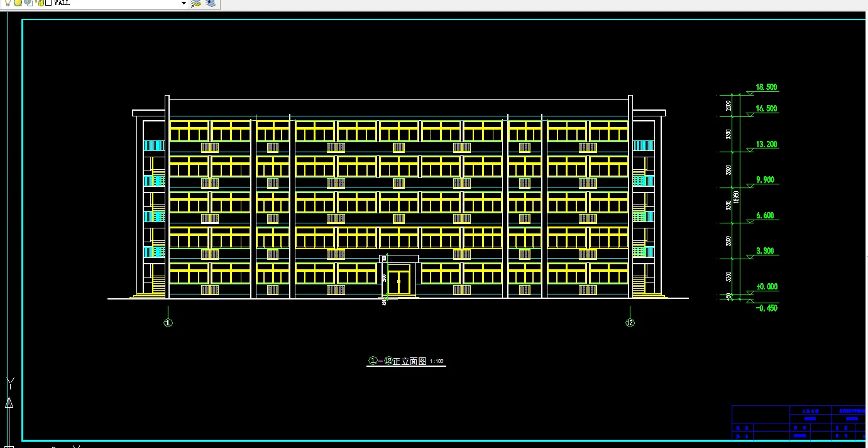Select the 2000 parapet dimension text
This screenshot has width=868, height=448.
[728, 105]
